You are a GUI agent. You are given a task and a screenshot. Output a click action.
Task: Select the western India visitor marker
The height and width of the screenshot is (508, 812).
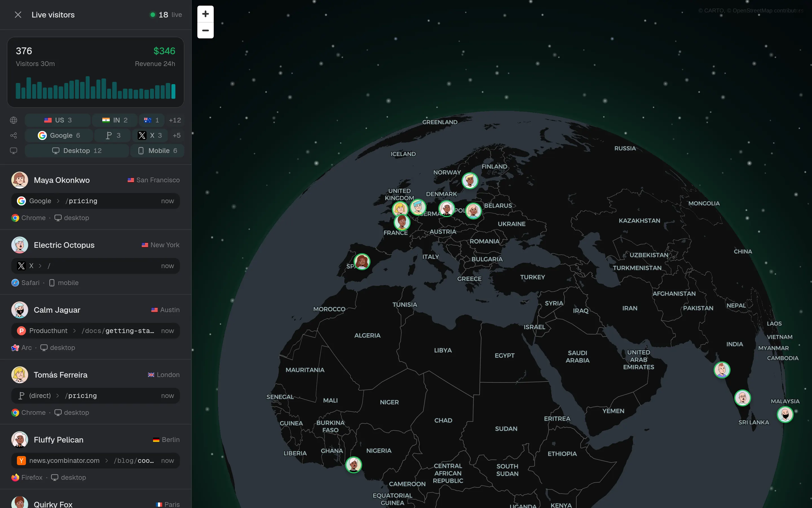(x=722, y=370)
